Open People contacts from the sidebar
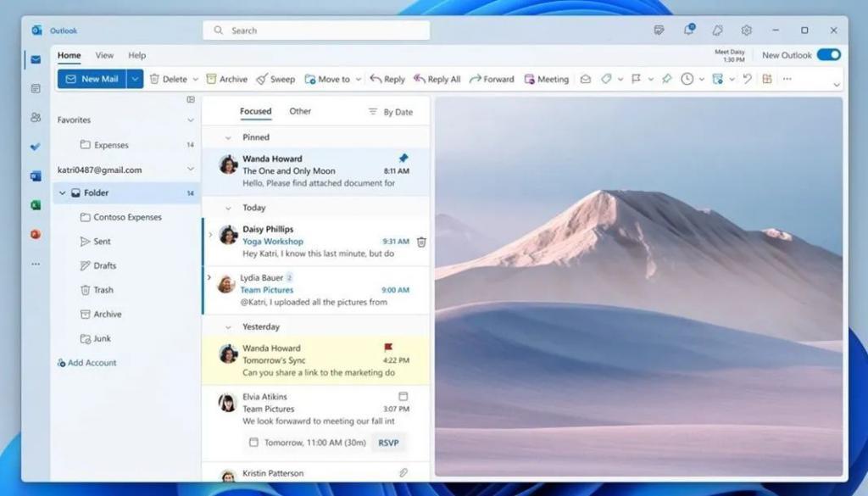The image size is (868, 496). click(36, 117)
